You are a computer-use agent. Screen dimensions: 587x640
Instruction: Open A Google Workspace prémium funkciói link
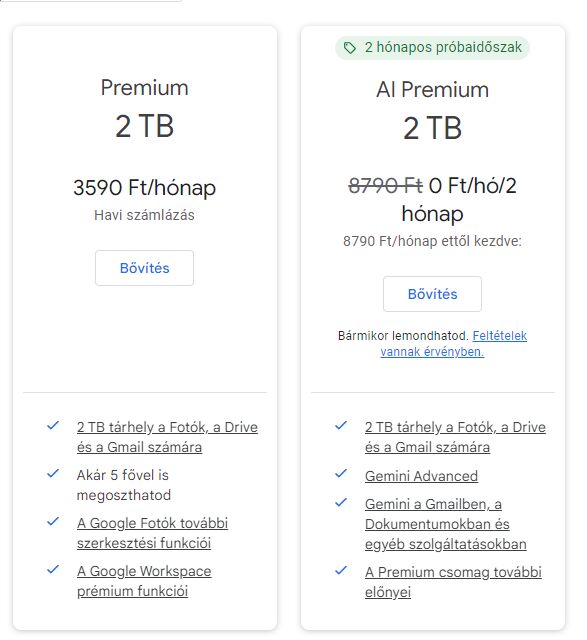coord(144,581)
